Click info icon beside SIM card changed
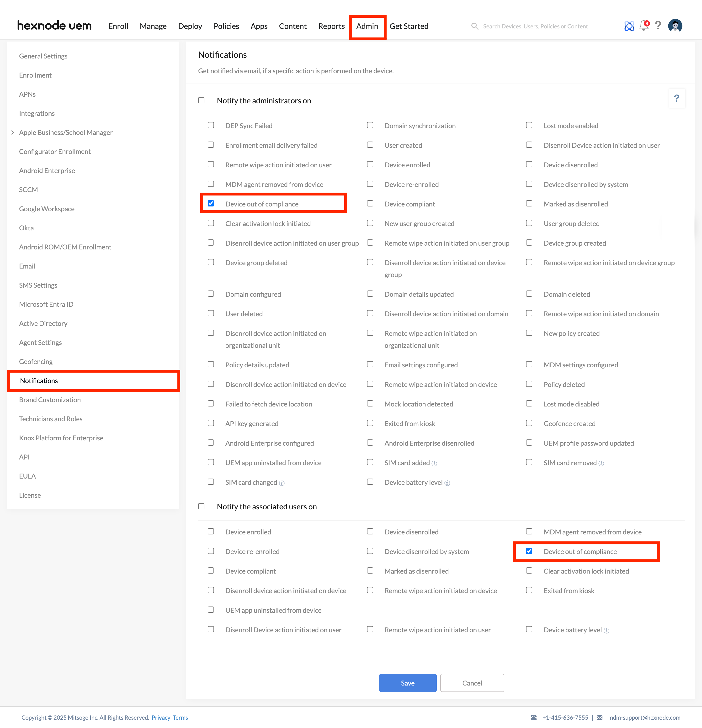This screenshot has width=702, height=728. (x=282, y=483)
